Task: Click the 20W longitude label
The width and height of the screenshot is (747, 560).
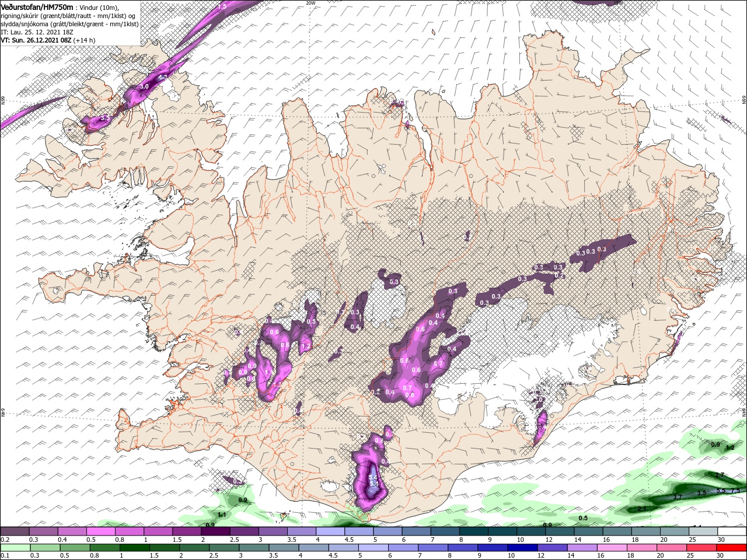Action: point(310,3)
